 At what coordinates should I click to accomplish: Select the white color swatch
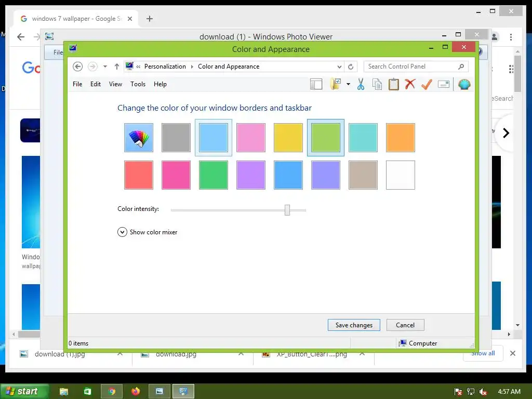(x=401, y=175)
